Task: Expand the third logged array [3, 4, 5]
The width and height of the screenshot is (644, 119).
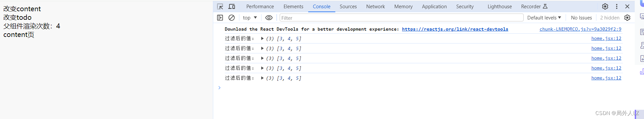Action: [x=262, y=58]
